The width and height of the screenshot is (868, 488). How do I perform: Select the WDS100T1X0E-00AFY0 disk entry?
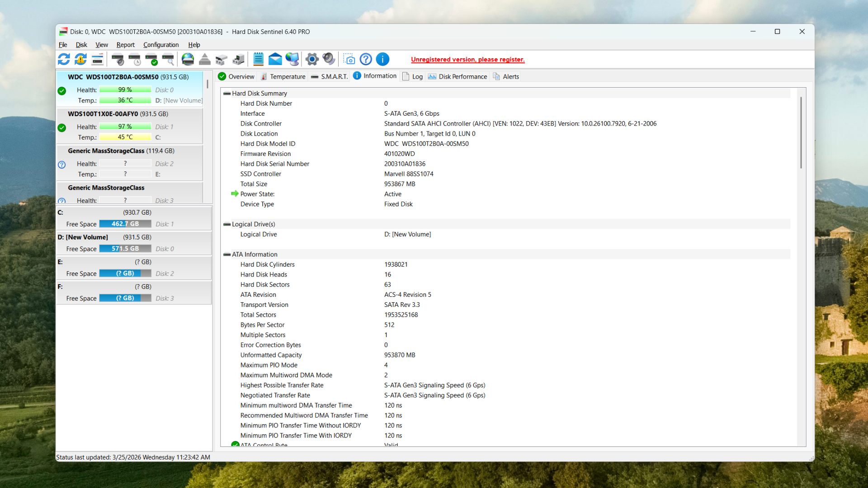(130, 126)
